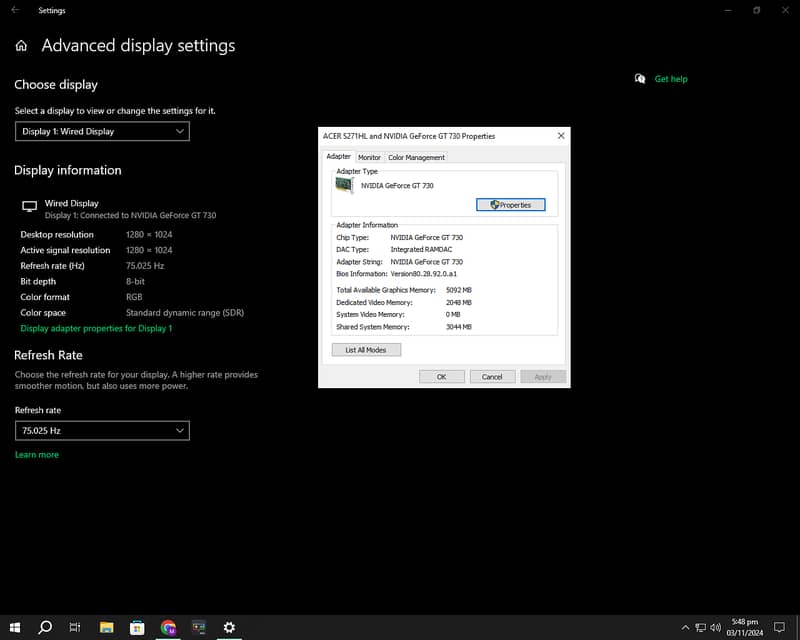Click the Apply button in the dialog
Viewport: 800px width, 640px height.
(543, 377)
